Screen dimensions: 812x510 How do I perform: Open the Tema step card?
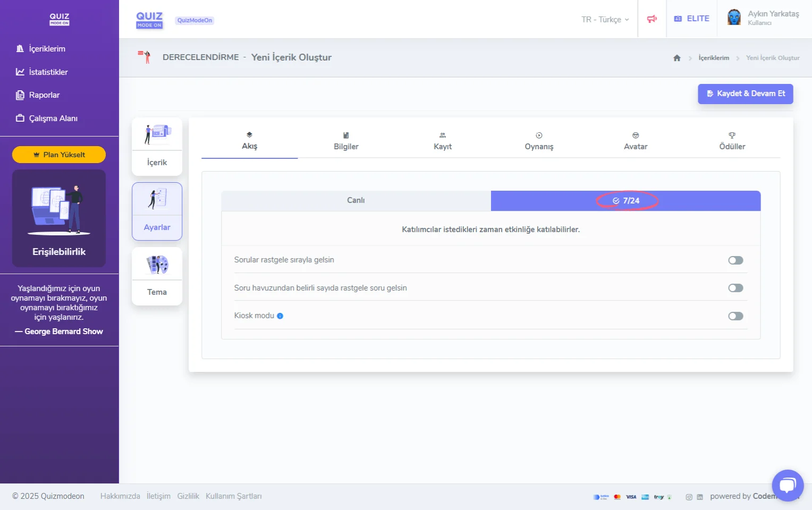pos(157,276)
